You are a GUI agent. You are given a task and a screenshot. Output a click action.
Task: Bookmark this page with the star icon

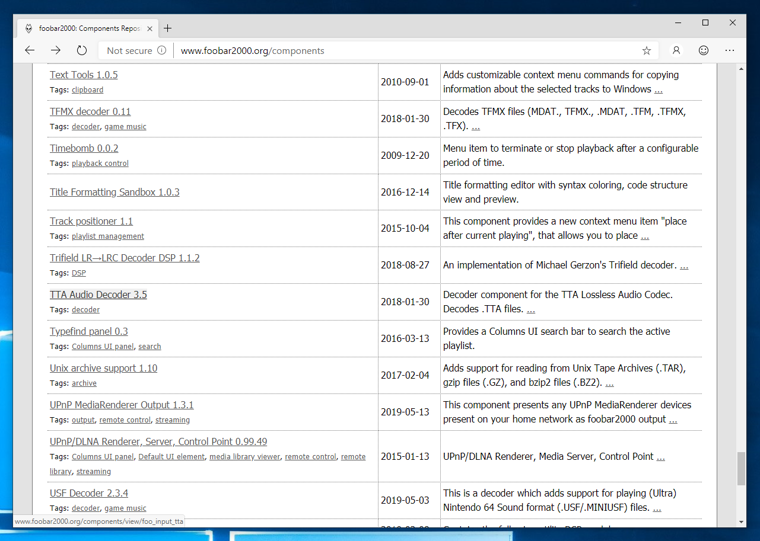pyautogui.click(x=646, y=50)
